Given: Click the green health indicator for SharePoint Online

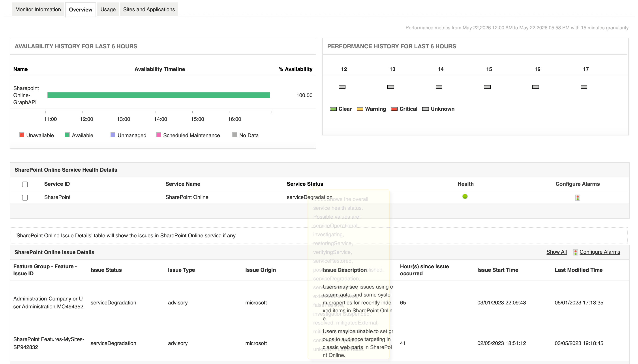Looking at the screenshot, I should point(465,197).
